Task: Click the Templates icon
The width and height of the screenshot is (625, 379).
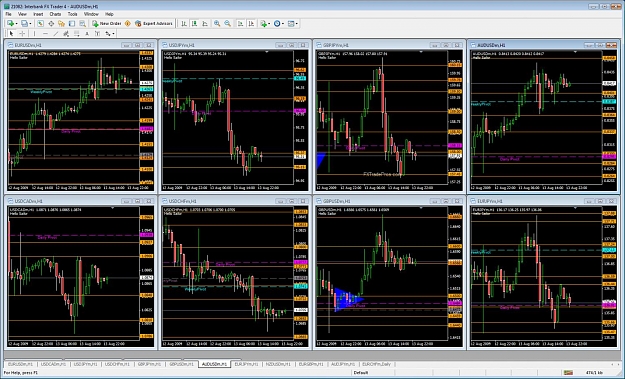Action: [291, 24]
